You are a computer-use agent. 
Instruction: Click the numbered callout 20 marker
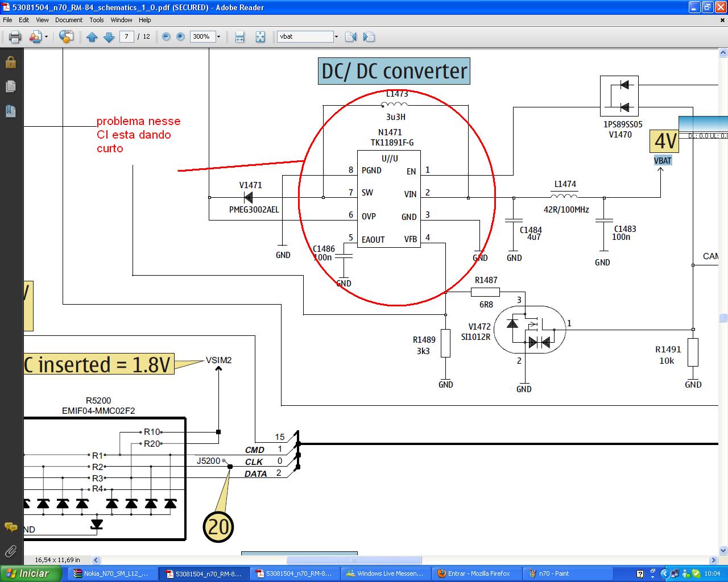(218, 527)
